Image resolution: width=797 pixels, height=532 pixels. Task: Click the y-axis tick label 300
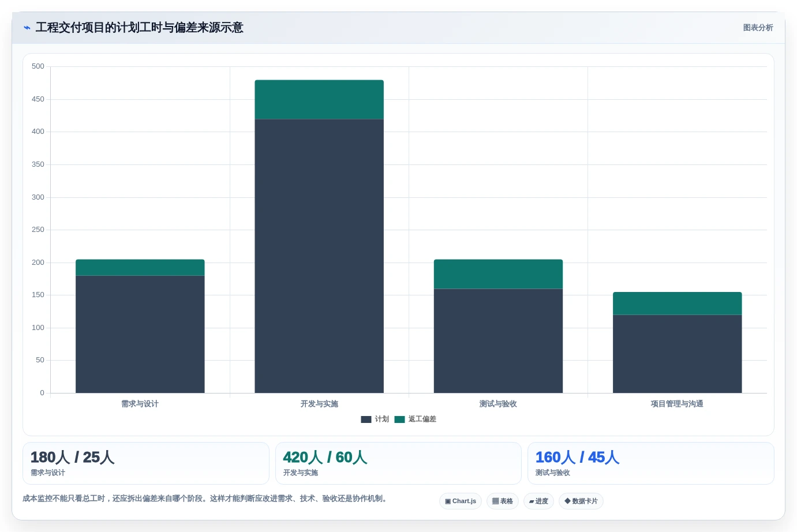[38, 197]
